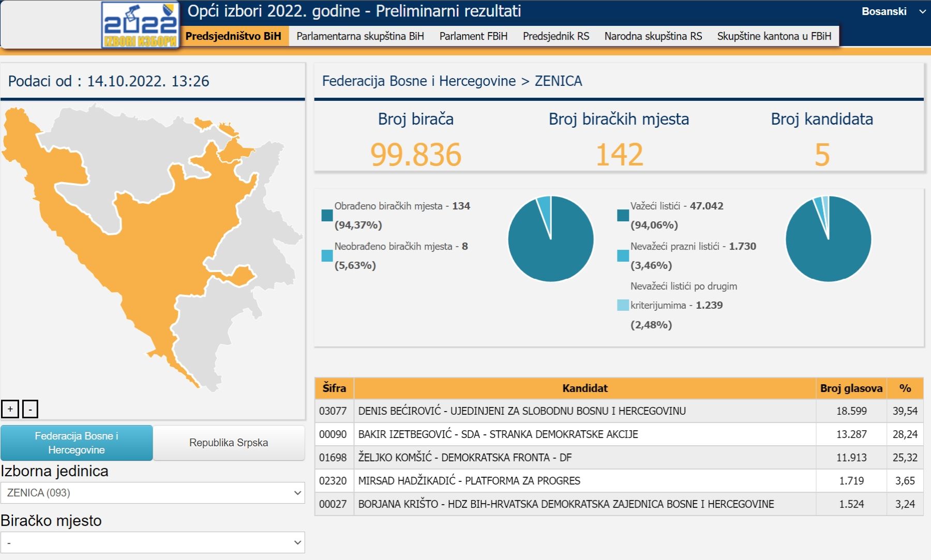Switch to the Predsjednik RS tab
The image size is (931, 560).
pos(556,36)
